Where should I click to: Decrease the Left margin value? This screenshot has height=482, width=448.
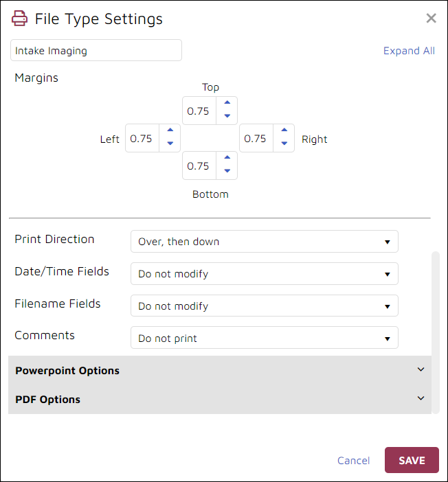170,144
